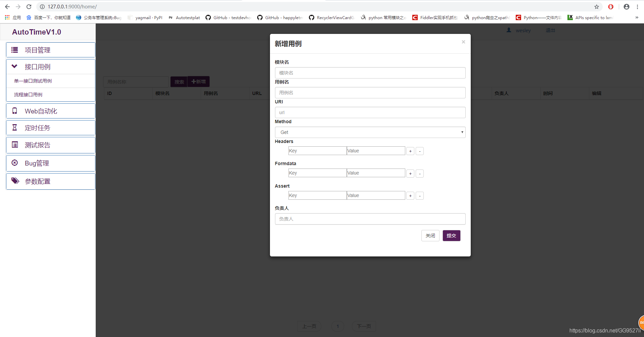The height and width of the screenshot is (337, 644).
Task: Click the Opera extension icon
Action: 611,7
